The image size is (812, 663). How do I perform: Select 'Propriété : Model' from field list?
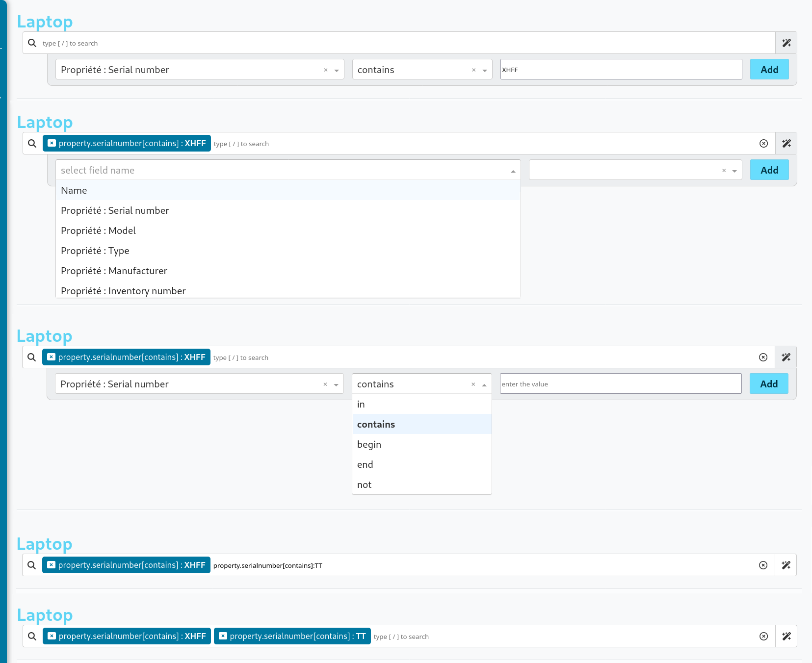pyautogui.click(x=98, y=230)
